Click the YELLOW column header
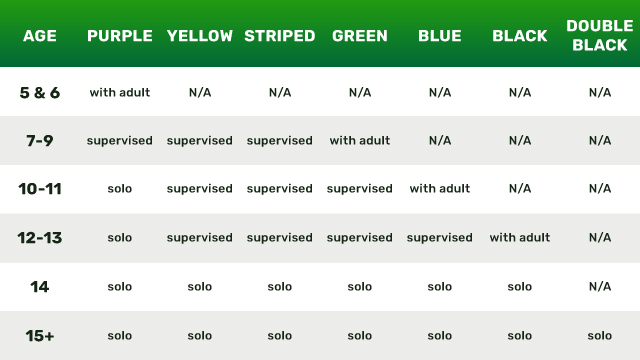The width and height of the screenshot is (640, 360). [x=200, y=36]
